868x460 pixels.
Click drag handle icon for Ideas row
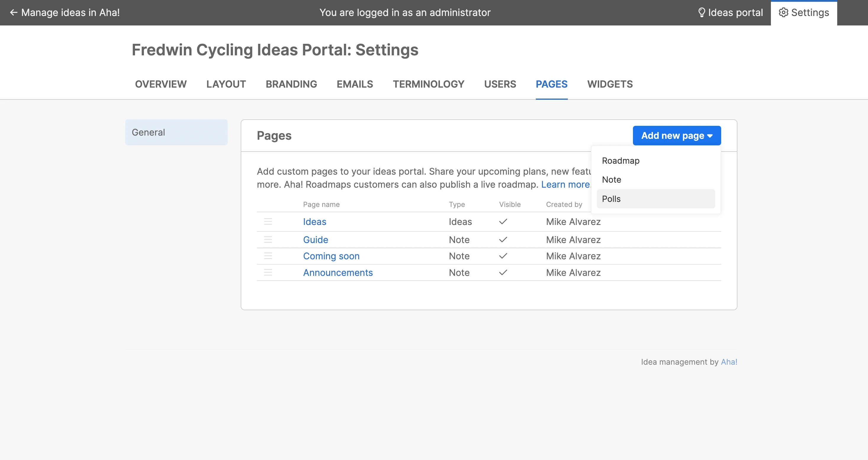(268, 221)
